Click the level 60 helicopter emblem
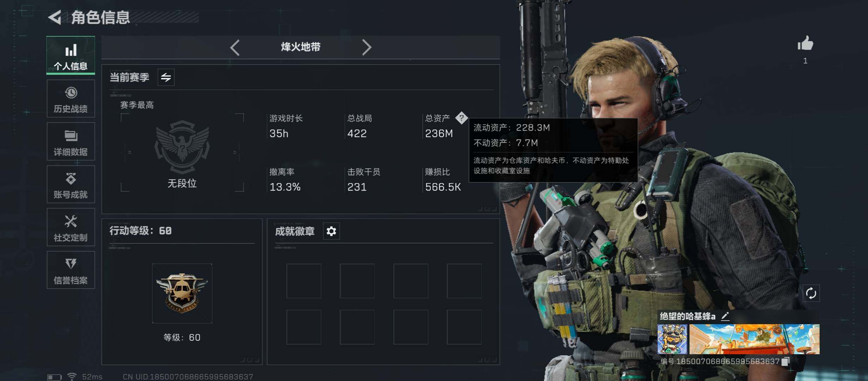868x381 pixels. (x=182, y=294)
